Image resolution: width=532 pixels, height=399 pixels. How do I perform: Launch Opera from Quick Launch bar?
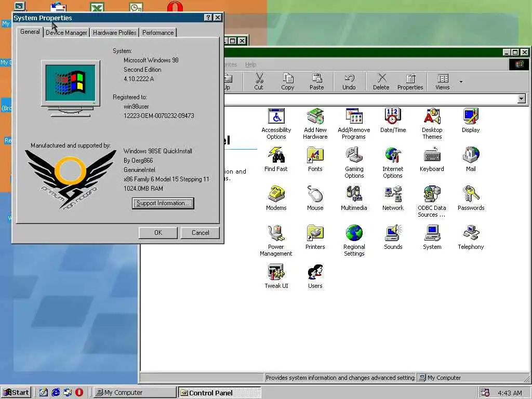(x=79, y=393)
